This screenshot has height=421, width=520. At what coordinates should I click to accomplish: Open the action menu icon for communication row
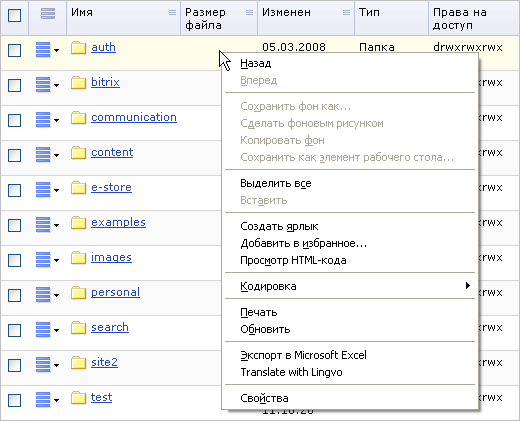coord(47,120)
